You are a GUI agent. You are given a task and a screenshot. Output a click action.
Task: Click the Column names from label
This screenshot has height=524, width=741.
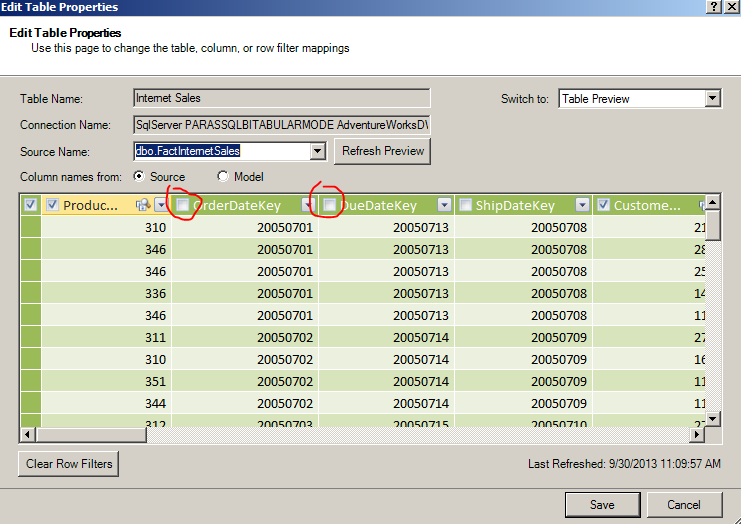pos(70,177)
